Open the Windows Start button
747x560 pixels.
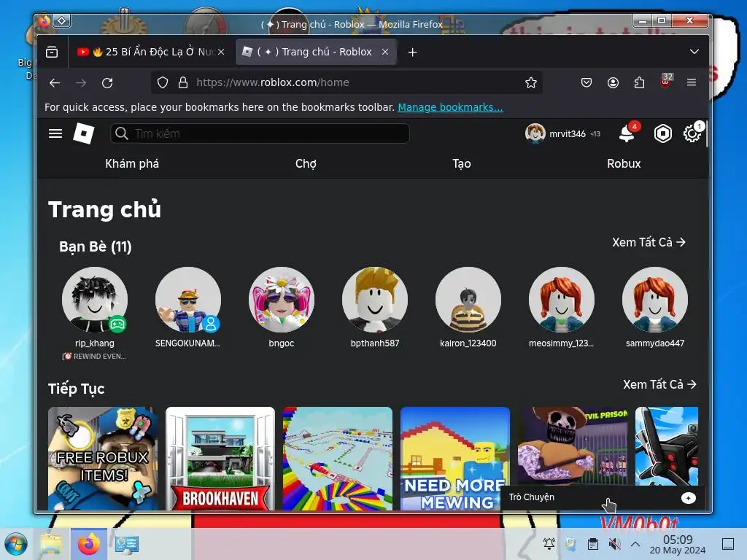click(16, 544)
